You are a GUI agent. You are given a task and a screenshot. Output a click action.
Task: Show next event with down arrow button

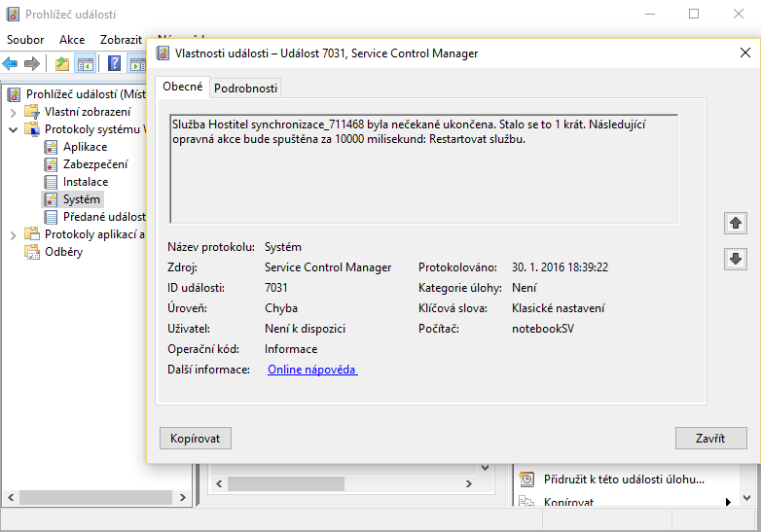[736, 259]
